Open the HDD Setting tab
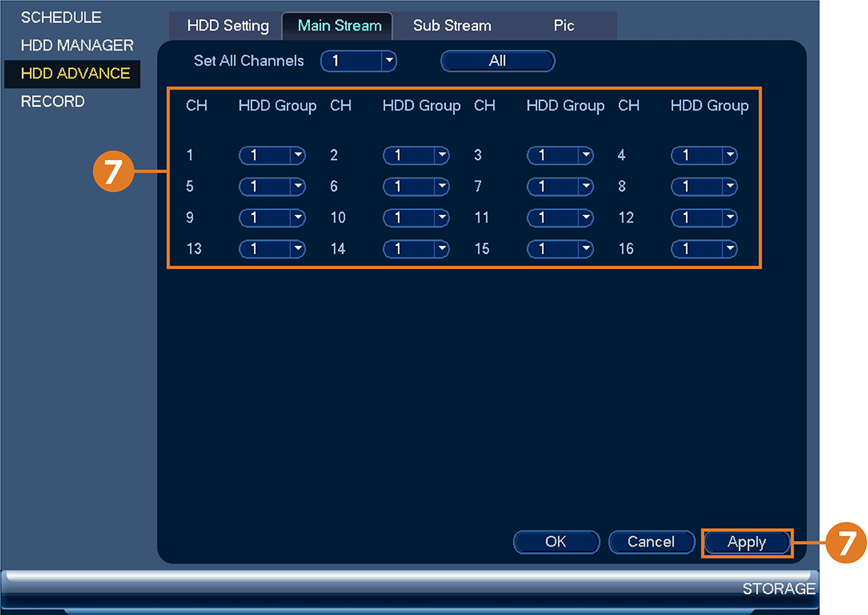868x615 pixels. (x=228, y=26)
